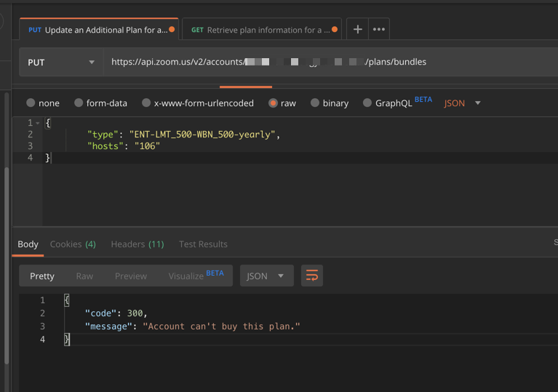Viewport: 558px width, 392px height.
Task: Click unsaved dot on Update Additional Plan tab
Action: click(172, 30)
